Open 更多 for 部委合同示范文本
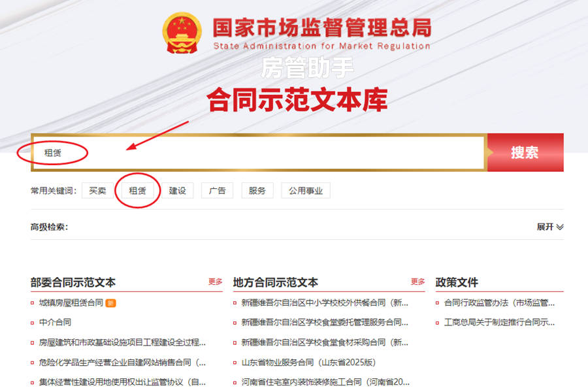Screen dimensions: 588x392 (x=215, y=282)
